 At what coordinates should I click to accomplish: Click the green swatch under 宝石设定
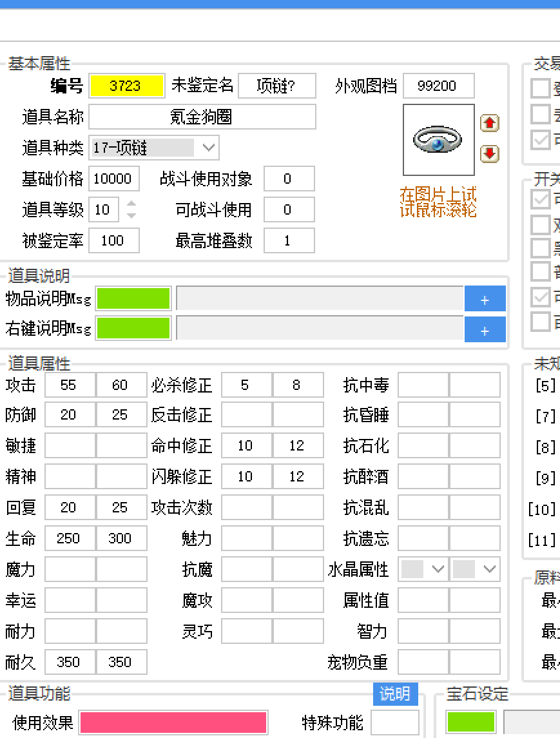pos(471,723)
